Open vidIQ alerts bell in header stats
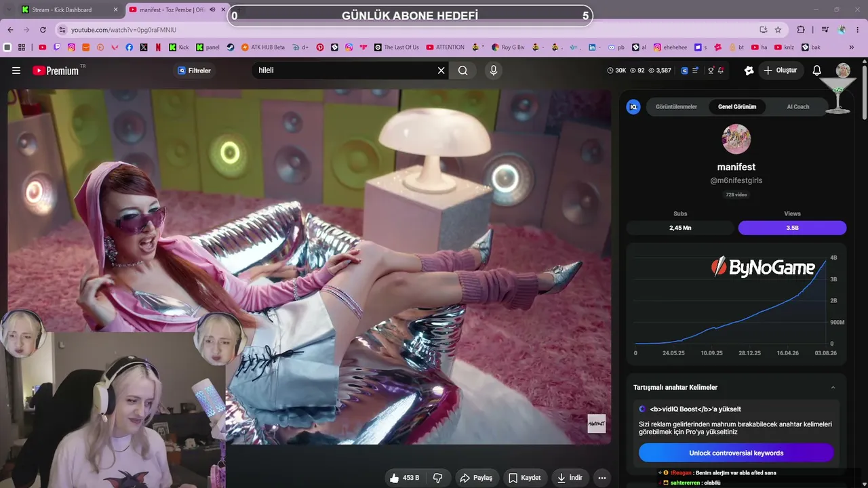 coord(721,70)
